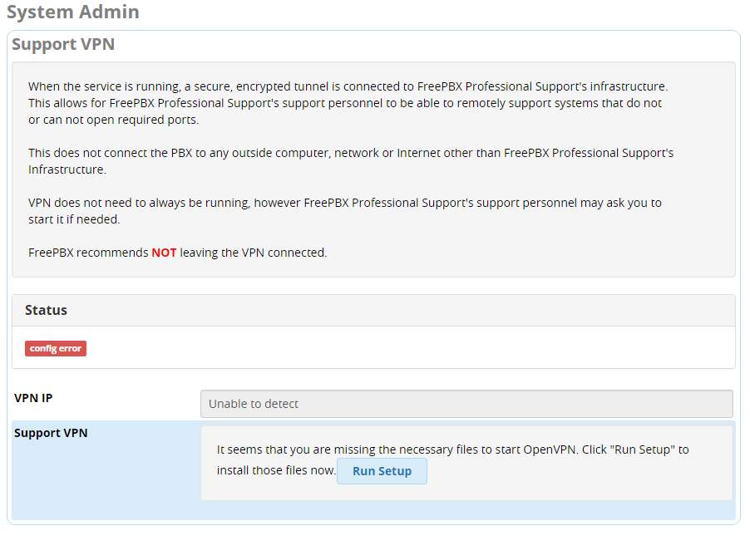Screen dimensions: 750x560
Task: Click the Status panel heading
Action: [46, 310]
